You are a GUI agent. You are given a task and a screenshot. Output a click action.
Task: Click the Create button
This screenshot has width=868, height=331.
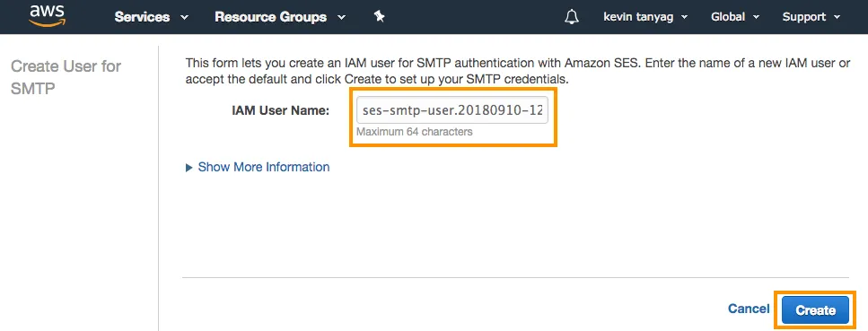(815, 310)
